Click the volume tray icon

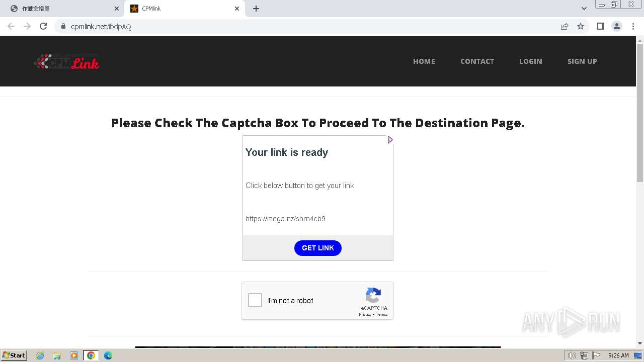(572, 355)
